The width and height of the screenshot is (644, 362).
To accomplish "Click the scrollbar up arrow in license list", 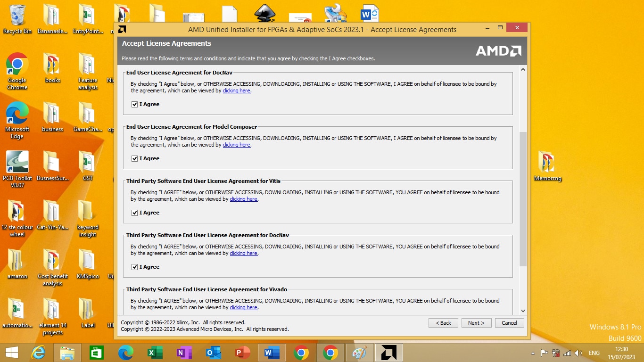I will click(523, 70).
